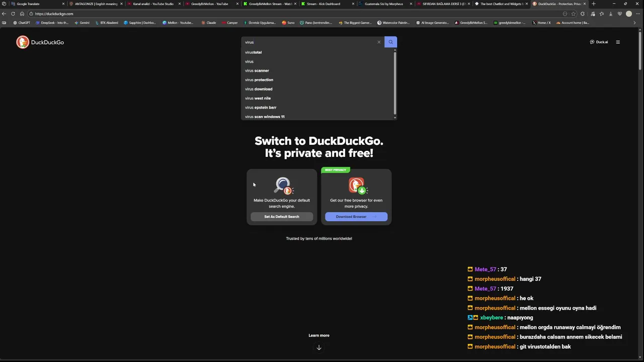The height and width of the screenshot is (362, 644).
Task: Open Account home bookmark
Action: tap(573, 23)
